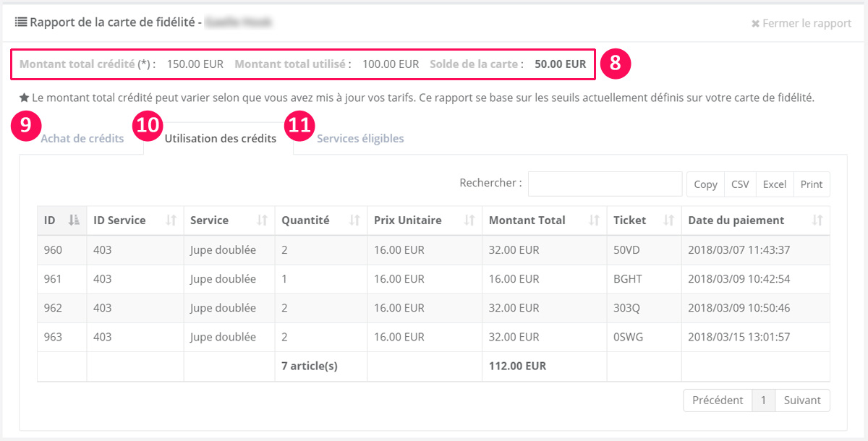Sort by Prix Unitaire arrows
Viewport: 868px width, 441px height.
tap(469, 220)
